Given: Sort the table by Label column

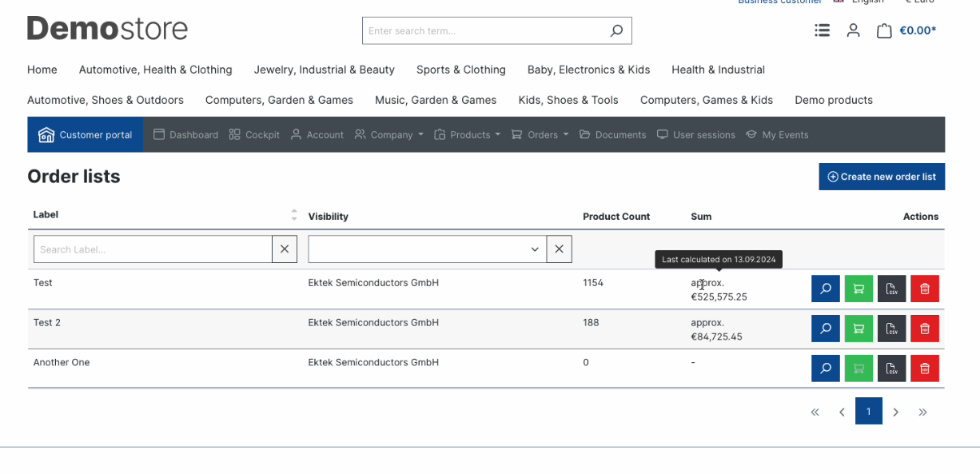Looking at the screenshot, I should pyautogui.click(x=293, y=215).
